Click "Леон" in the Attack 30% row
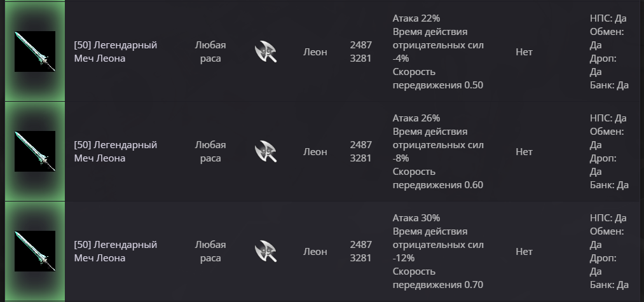This screenshot has height=302, width=644. [x=315, y=252]
